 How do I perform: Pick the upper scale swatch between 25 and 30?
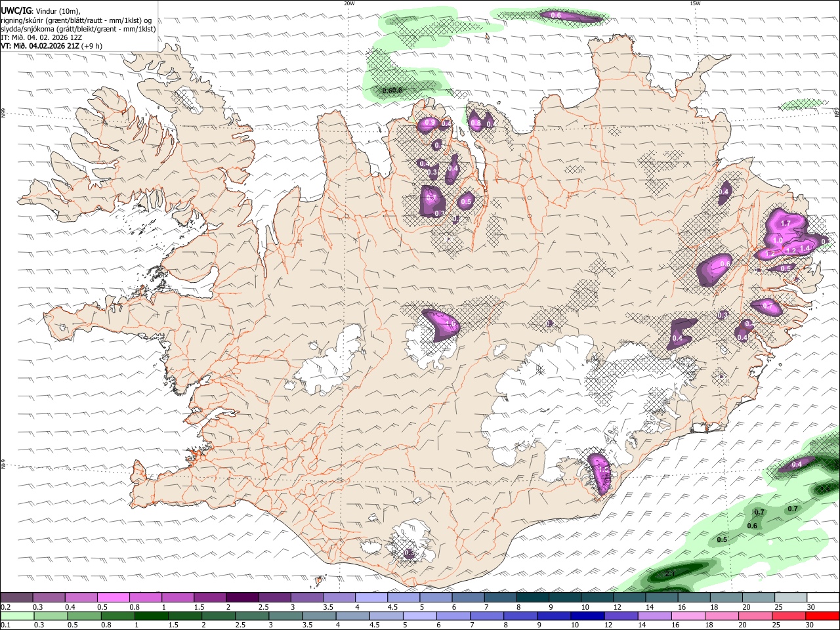point(791,598)
